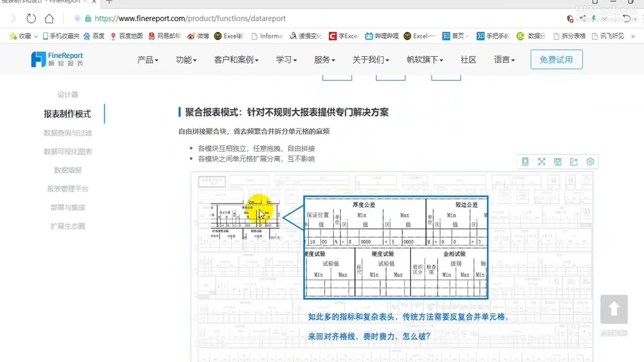Expand the 收藏 bookmark dropdown arrow
The image size is (644, 362).
[36, 36]
